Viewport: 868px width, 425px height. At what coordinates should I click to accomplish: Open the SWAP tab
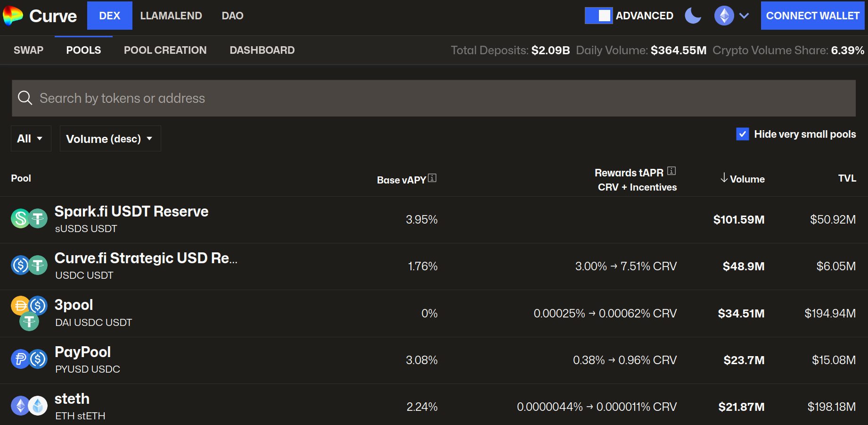28,50
